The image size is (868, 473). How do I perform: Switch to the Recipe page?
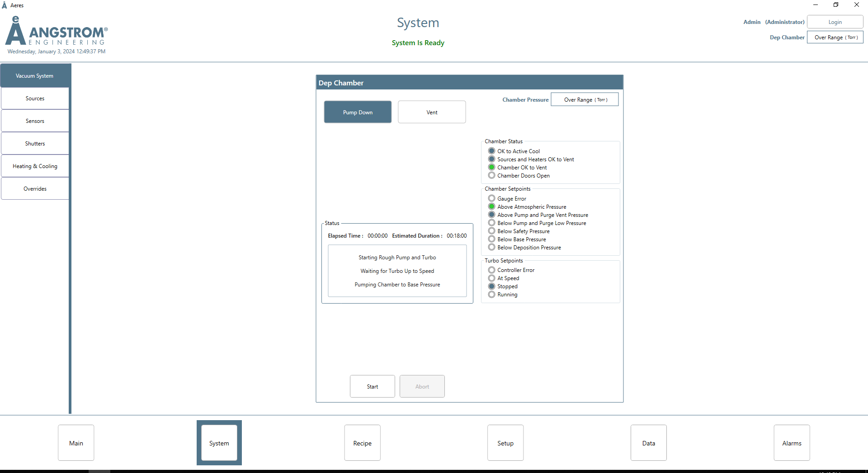click(x=362, y=443)
